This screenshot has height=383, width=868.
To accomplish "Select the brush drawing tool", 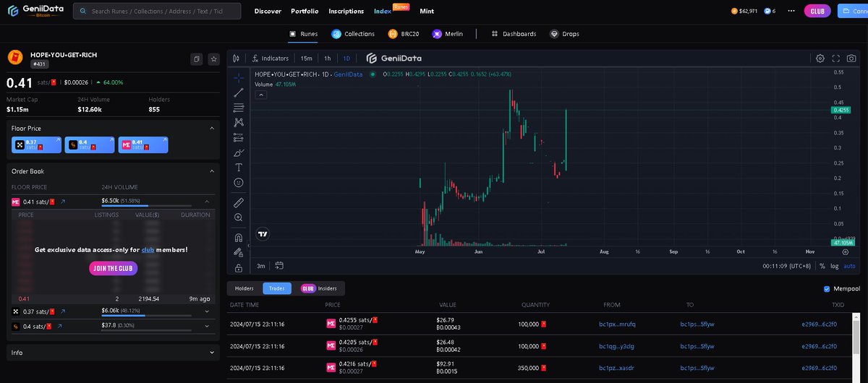I will pos(239,152).
